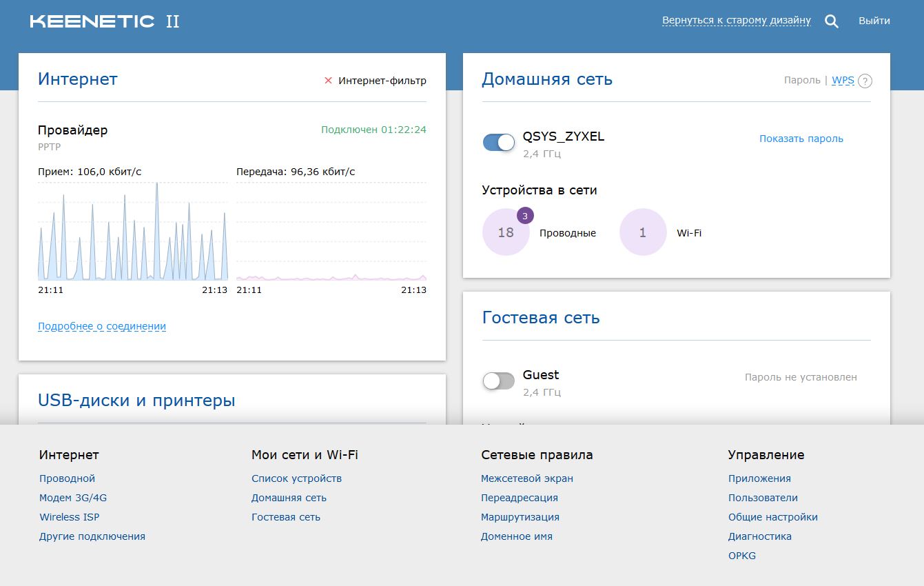Open the 1 Wi-Fi device circle

643,232
